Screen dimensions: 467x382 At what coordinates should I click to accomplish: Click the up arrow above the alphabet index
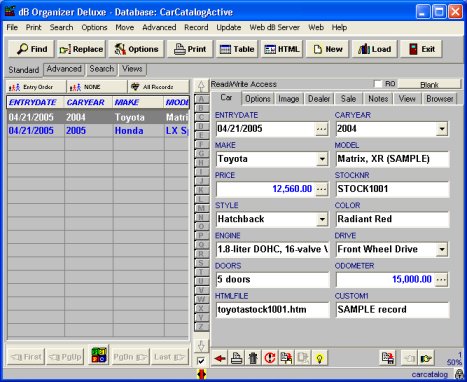click(201, 86)
